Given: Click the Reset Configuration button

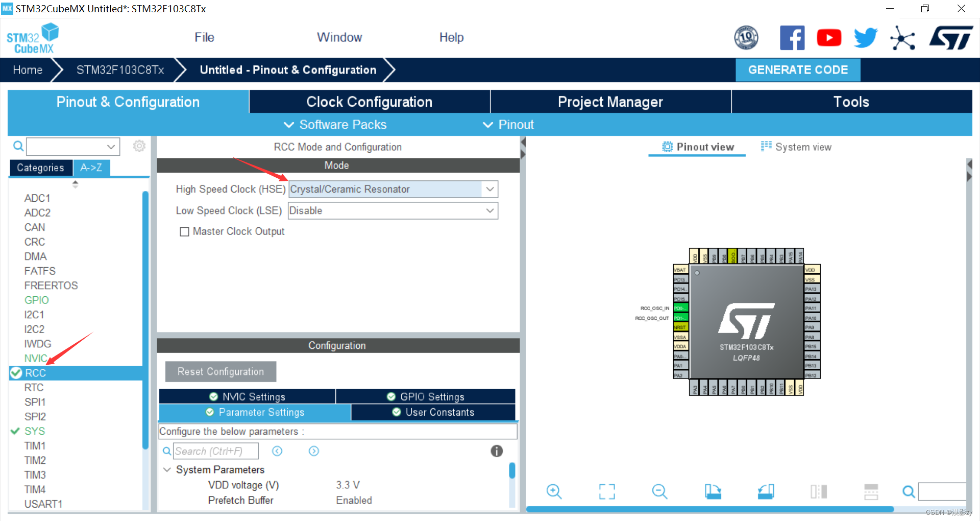Looking at the screenshot, I should point(220,372).
